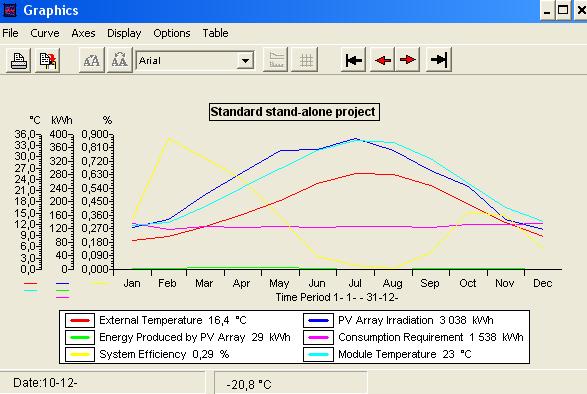Open the Axes menu
The height and width of the screenshot is (394, 587).
[83, 33]
